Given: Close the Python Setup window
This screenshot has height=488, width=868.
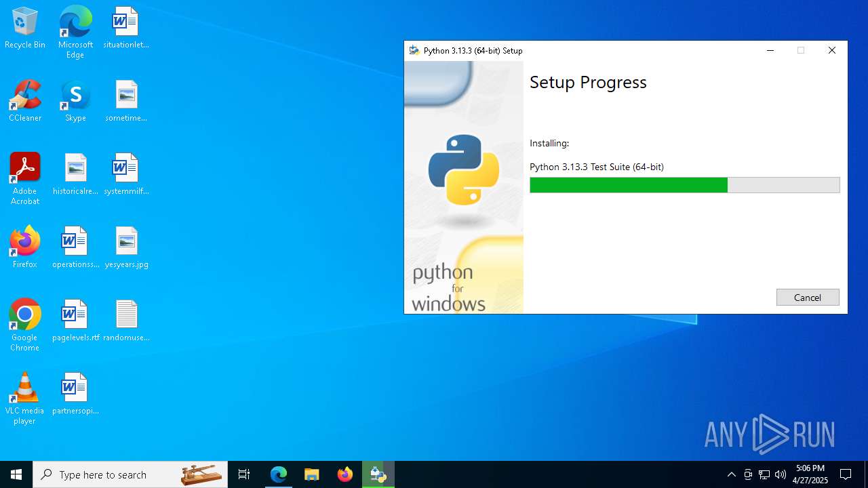Looking at the screenshot, I should coord(832,50).
